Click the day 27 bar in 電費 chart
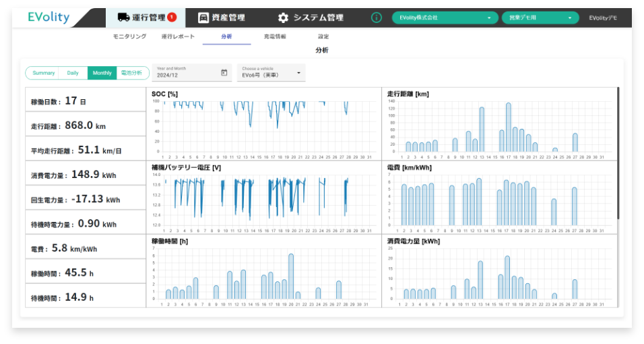Screen dimensions: 644x344 (574, 206)
